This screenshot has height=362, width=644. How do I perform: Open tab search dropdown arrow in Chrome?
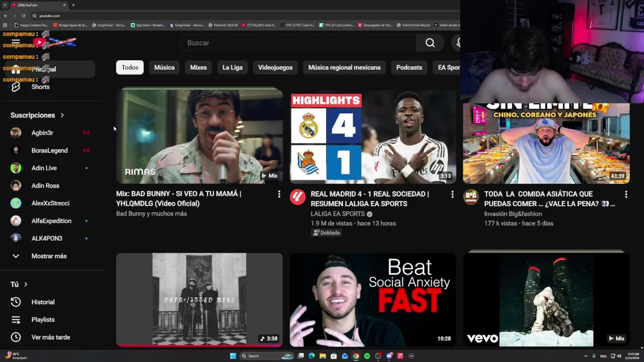point(5,5)
